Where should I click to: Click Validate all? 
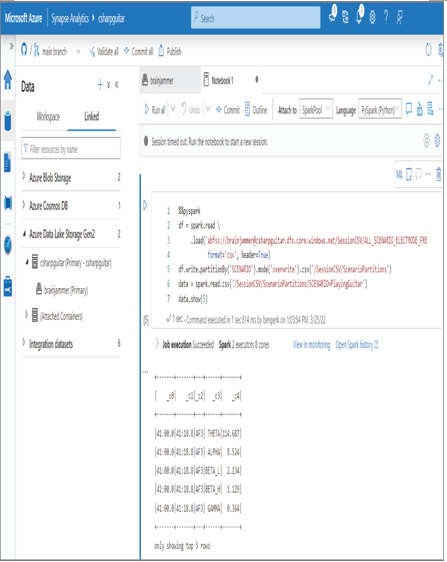pos(104,52)
